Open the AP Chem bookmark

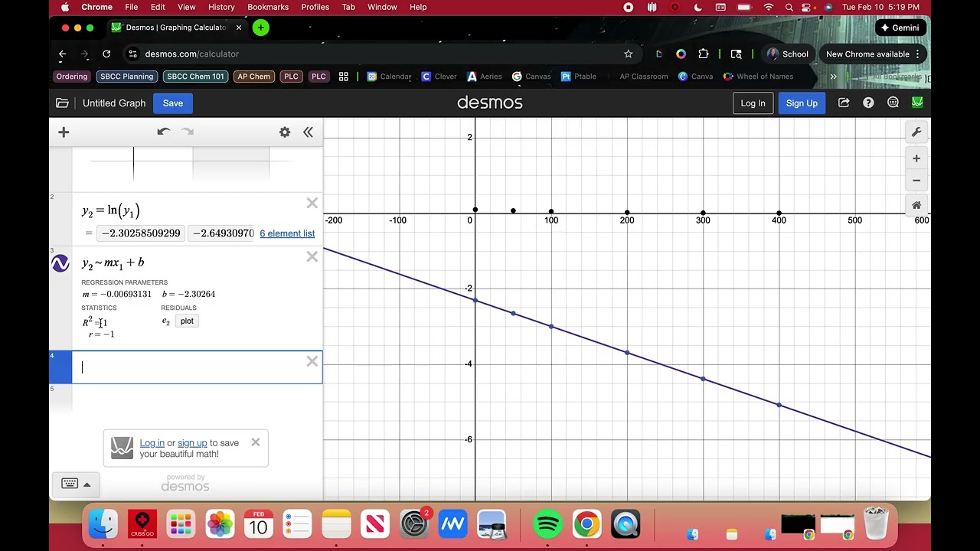tap(253, 77)
